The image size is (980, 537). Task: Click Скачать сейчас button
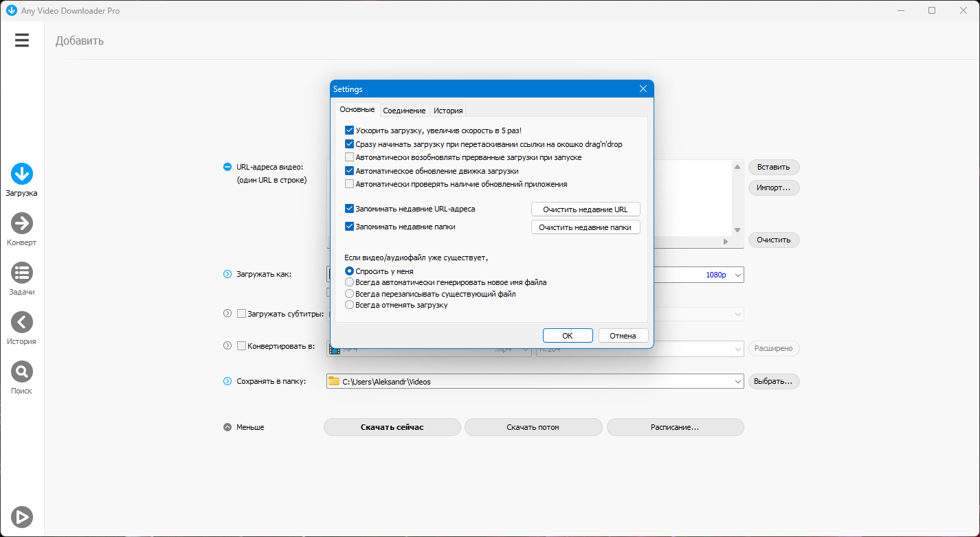392,427
